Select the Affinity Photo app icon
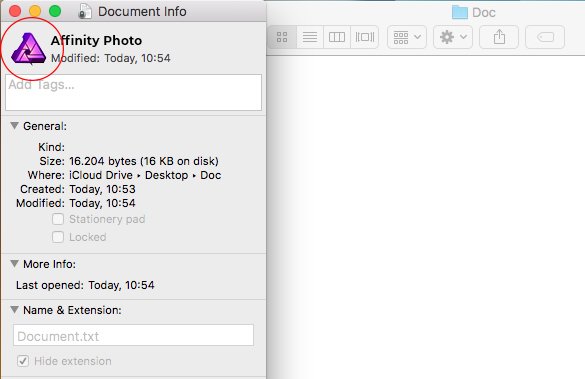Viewport: 585px width, 379px height. [29, 49]
